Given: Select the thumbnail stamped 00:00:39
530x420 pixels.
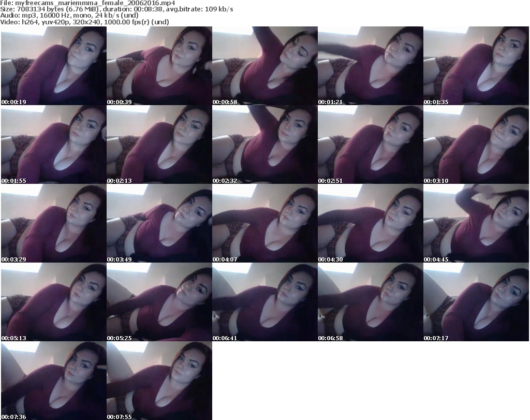Looking at the screenshot, I should (159, 66).
